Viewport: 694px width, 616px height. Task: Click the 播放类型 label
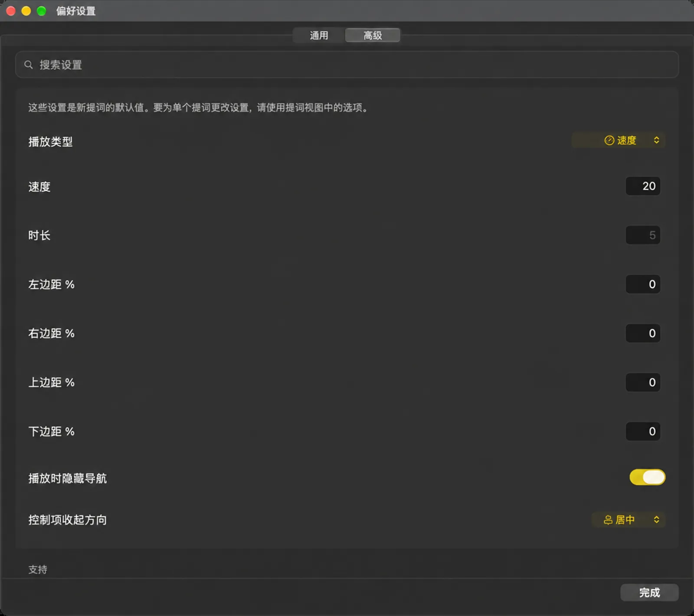[x=50, y=142]
